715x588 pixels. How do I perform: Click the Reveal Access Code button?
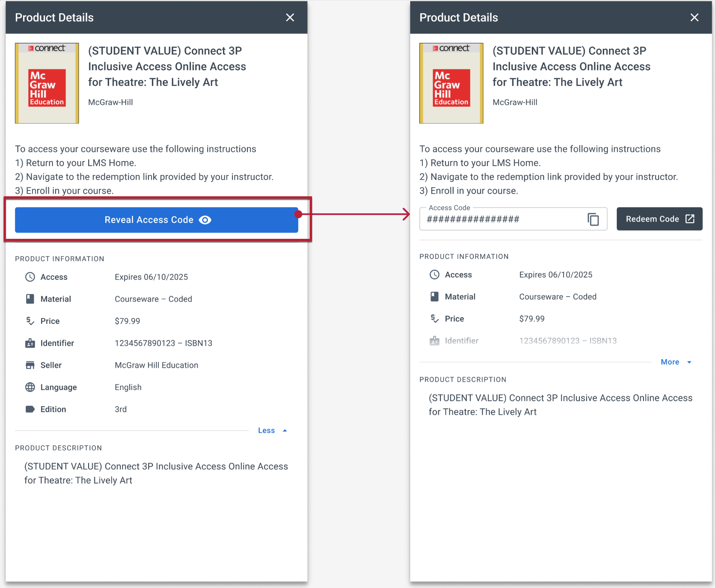coord(156,220)
